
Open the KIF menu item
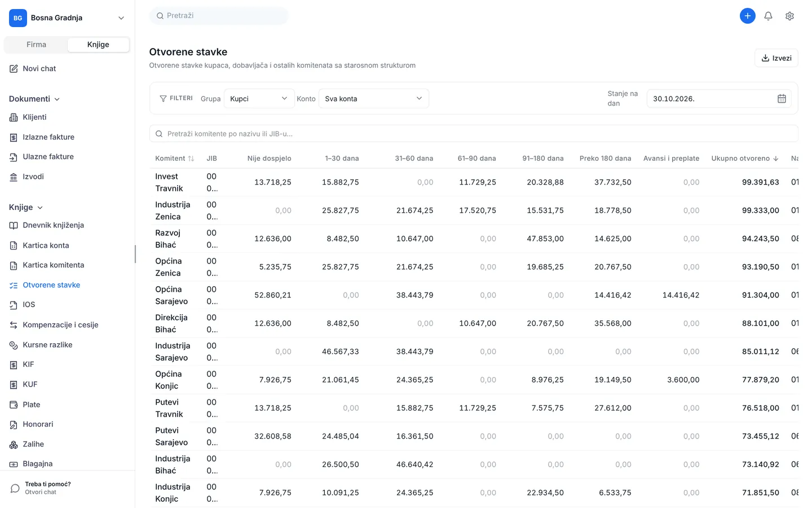coord(28,365)
